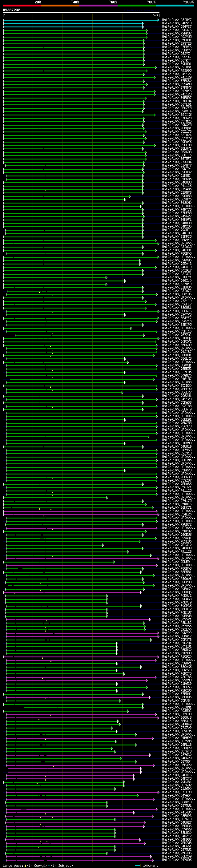Open the UniRef100_Q54E20 hit label
The image size is (197, 868).
tap(177, 514)
